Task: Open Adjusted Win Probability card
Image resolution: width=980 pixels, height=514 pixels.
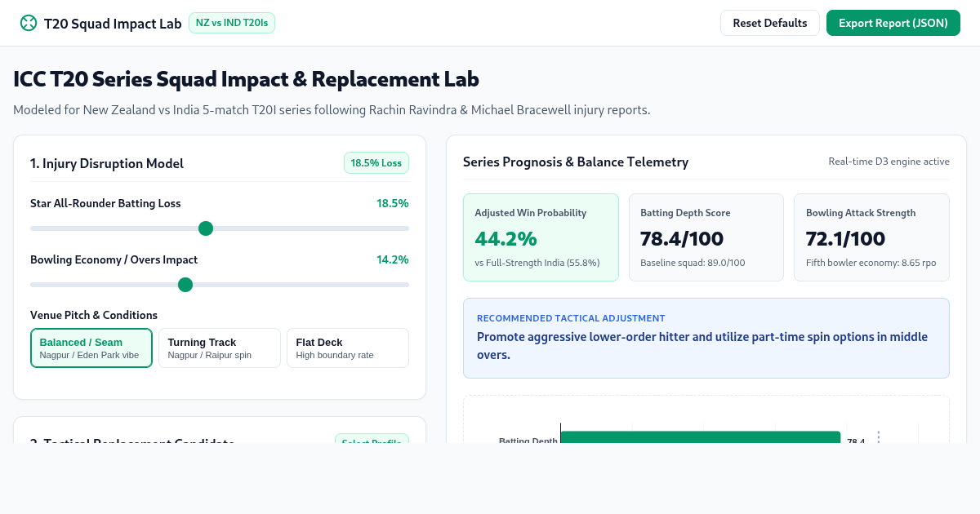Action: [541, 237]
